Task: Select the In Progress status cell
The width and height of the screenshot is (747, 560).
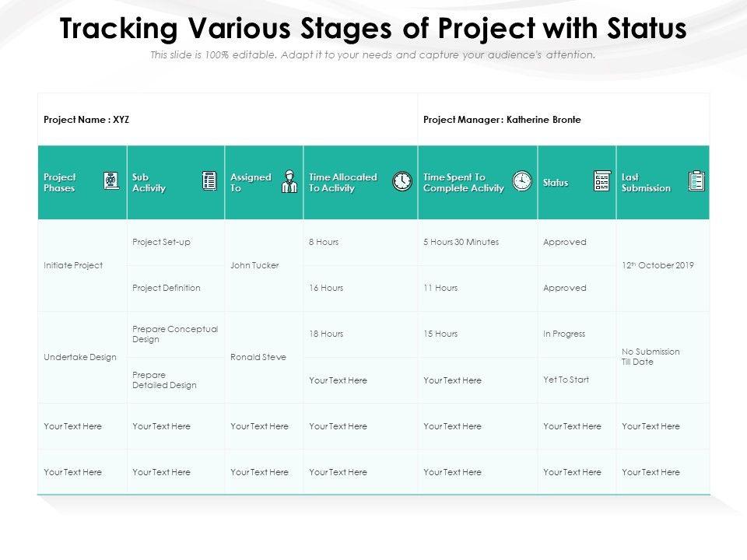Action: coord(564,334)
